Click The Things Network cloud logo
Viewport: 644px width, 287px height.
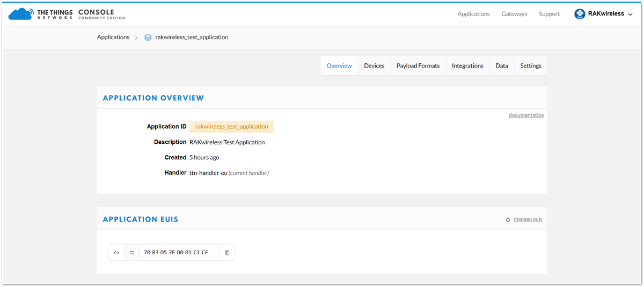tap(20, 14)
